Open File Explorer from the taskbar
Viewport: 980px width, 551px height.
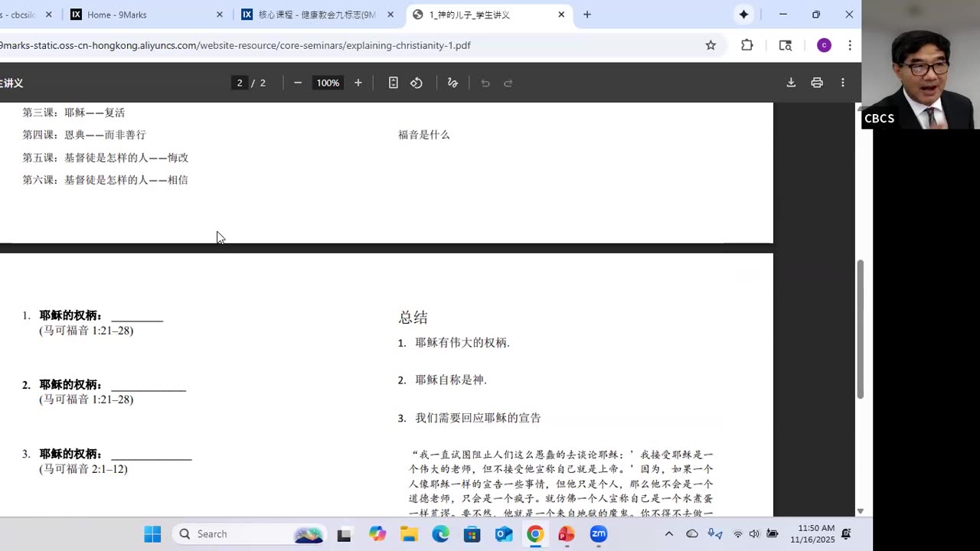pyautogui.click(x=409, y=534)
